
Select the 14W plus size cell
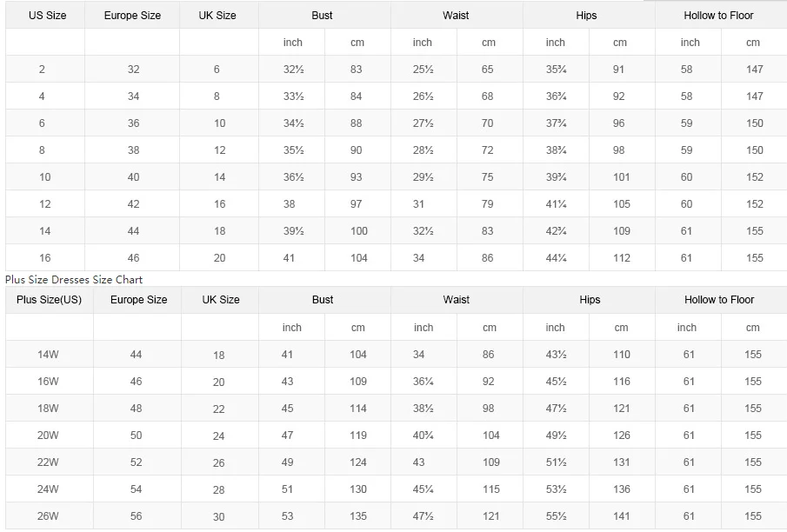tap(48, 355)
